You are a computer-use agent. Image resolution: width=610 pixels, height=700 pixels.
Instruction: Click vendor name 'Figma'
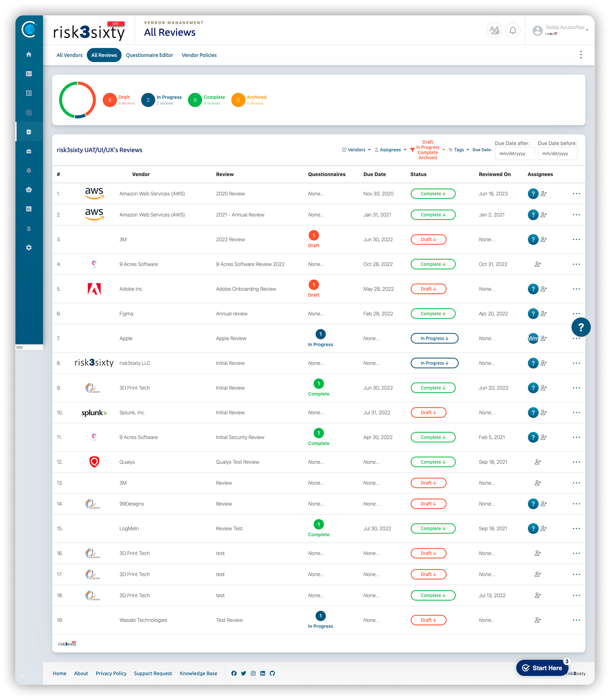click(126, 314)
